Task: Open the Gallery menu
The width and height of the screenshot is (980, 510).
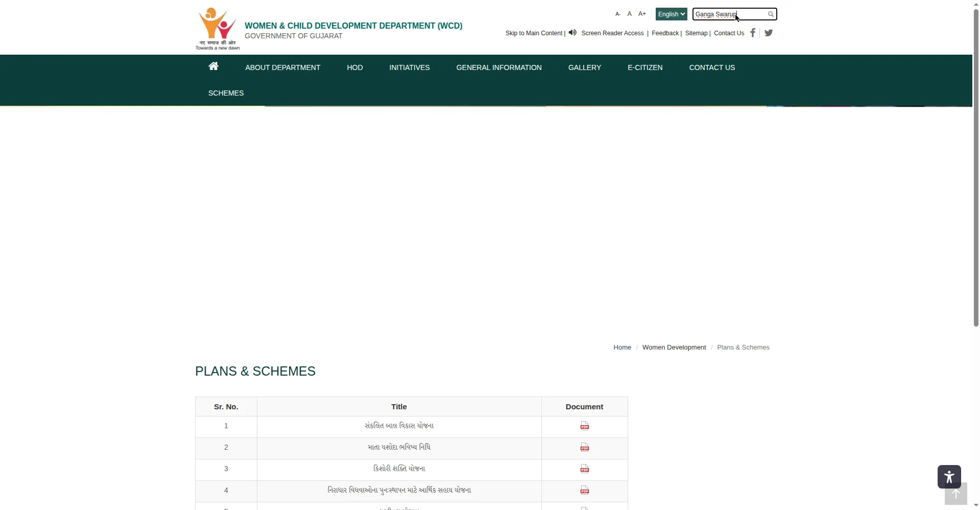Action: (585, 67)
